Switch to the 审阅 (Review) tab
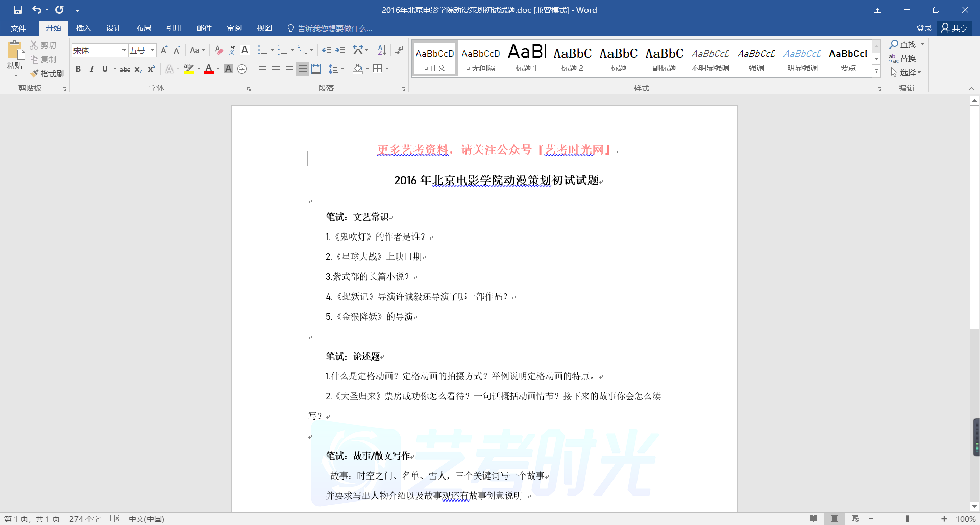This screenshot has width=980, height=525. tap(234, 28)
